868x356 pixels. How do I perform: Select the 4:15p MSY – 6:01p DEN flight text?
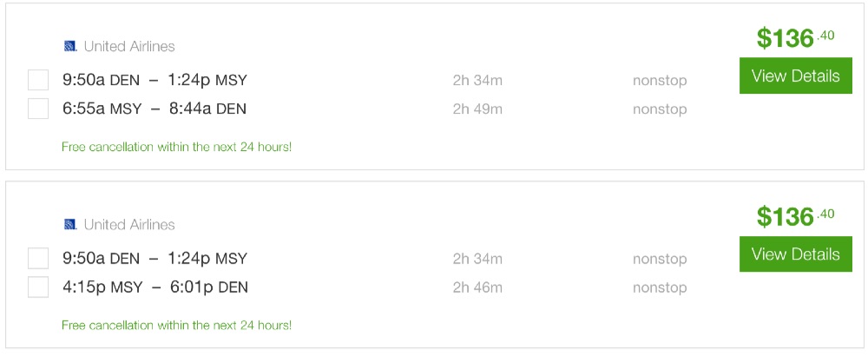point(155,287)
